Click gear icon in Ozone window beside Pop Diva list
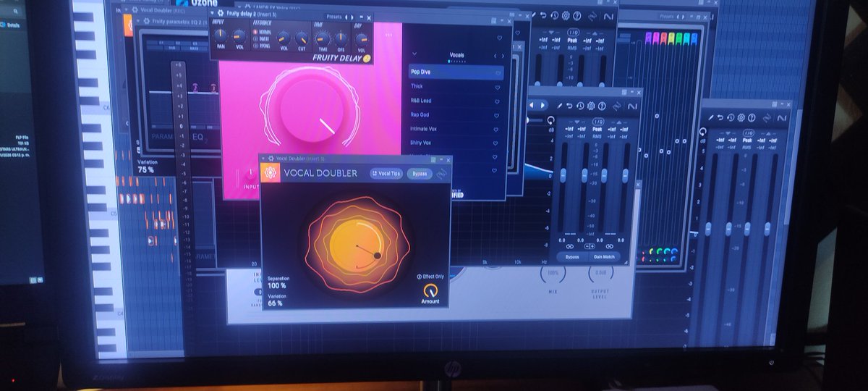The image size is (868, 391). [x=566, y=15]
